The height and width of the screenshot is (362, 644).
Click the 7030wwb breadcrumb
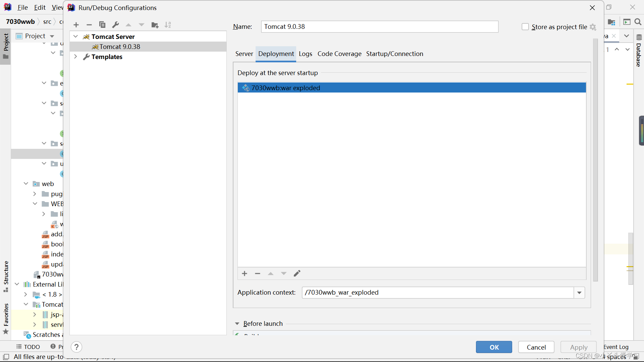tap(20, 21)
